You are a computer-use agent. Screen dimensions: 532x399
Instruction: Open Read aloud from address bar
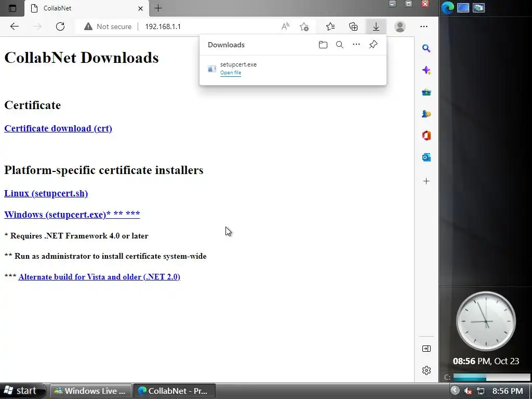[x=285, y=26]
